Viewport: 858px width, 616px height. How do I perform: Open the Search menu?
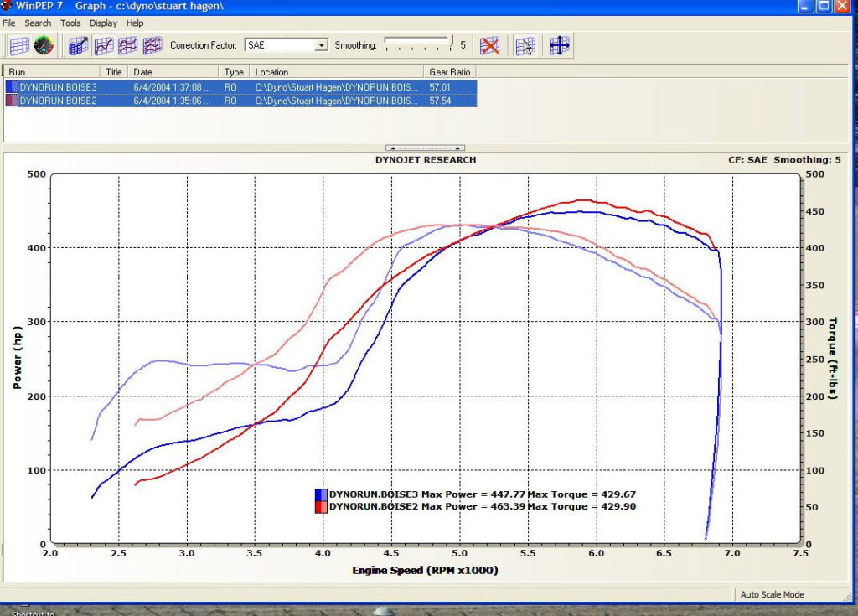pos(38,23)
